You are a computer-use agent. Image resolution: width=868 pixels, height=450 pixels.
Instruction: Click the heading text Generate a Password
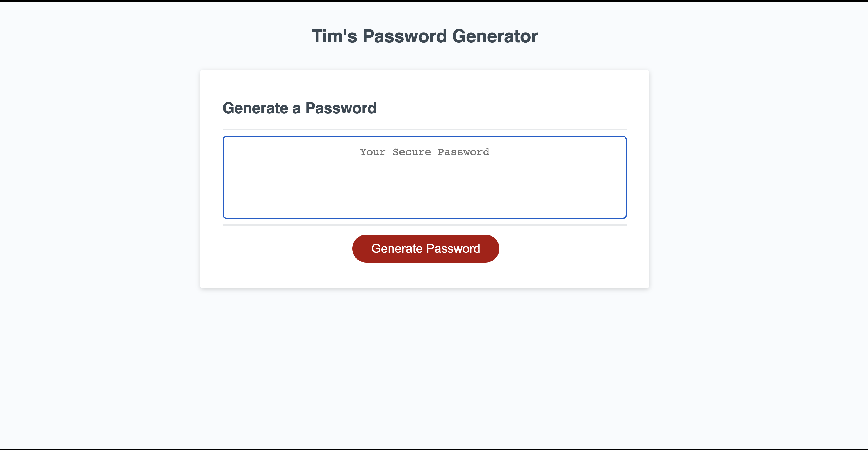tap(300, 108)
